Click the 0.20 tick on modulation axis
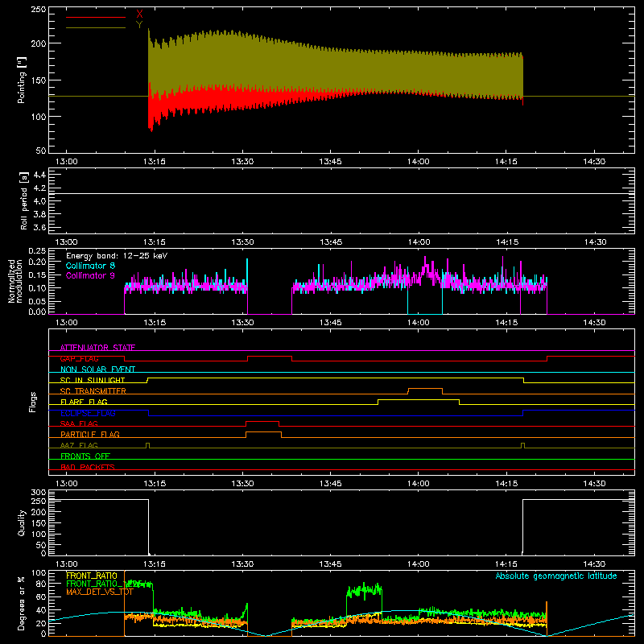This screenshot has width=644, height=644. (x=37, y=262)
